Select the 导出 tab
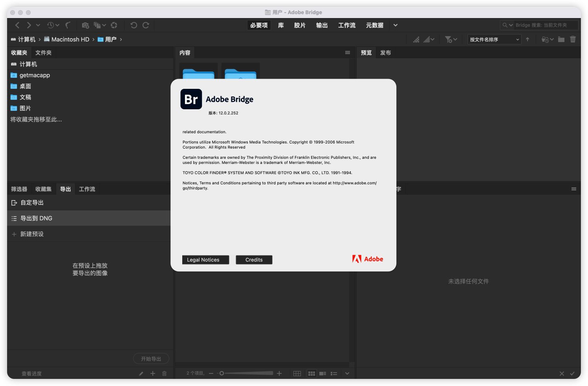This screenshot has height=386, width=588. pyautogui.click(x=65, y=189)
